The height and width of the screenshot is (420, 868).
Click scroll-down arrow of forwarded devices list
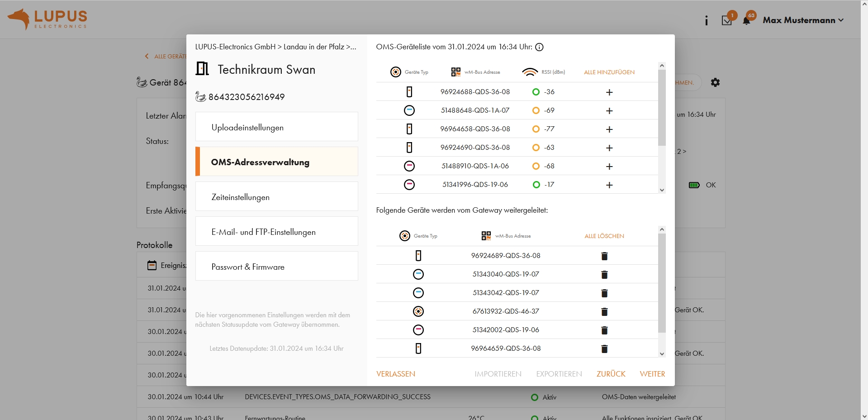click(662, 354)
